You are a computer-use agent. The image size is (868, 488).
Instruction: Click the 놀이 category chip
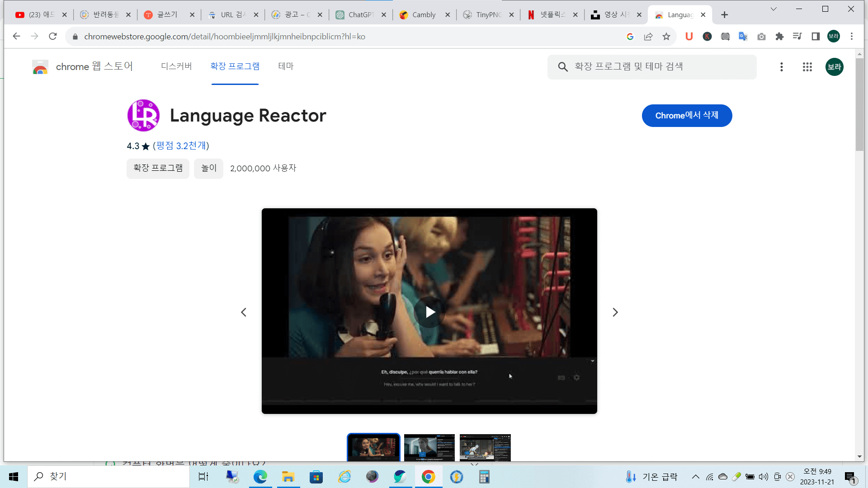click(209, 168)
